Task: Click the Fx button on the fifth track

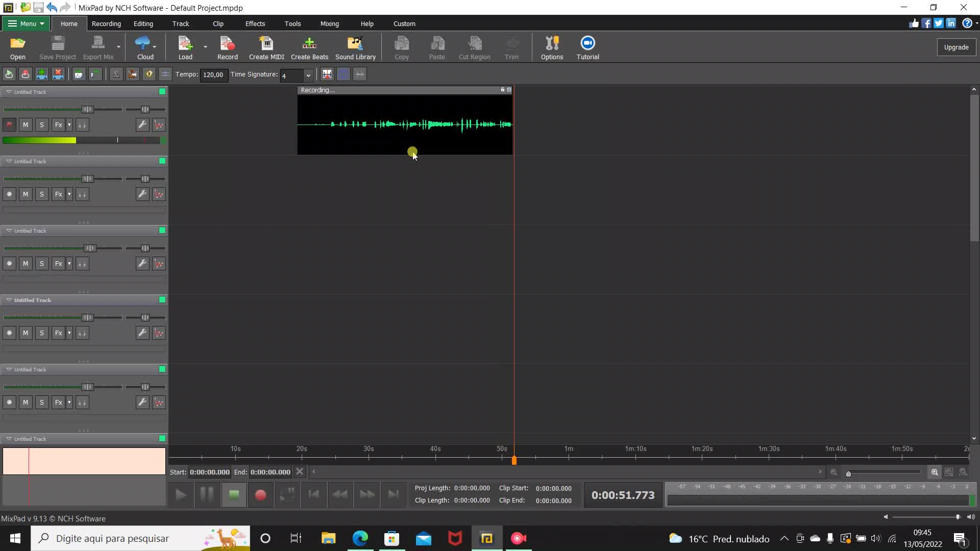Action: [x=59, y=402]
